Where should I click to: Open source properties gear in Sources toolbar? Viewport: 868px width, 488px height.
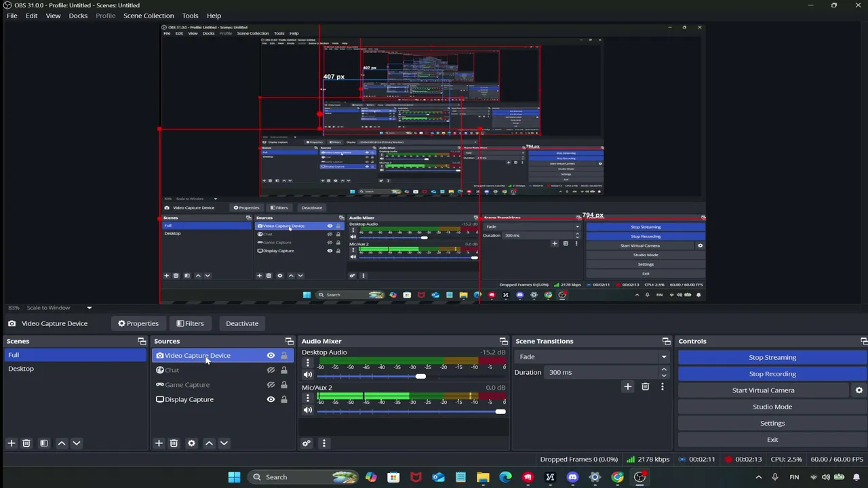coord(191,443)
